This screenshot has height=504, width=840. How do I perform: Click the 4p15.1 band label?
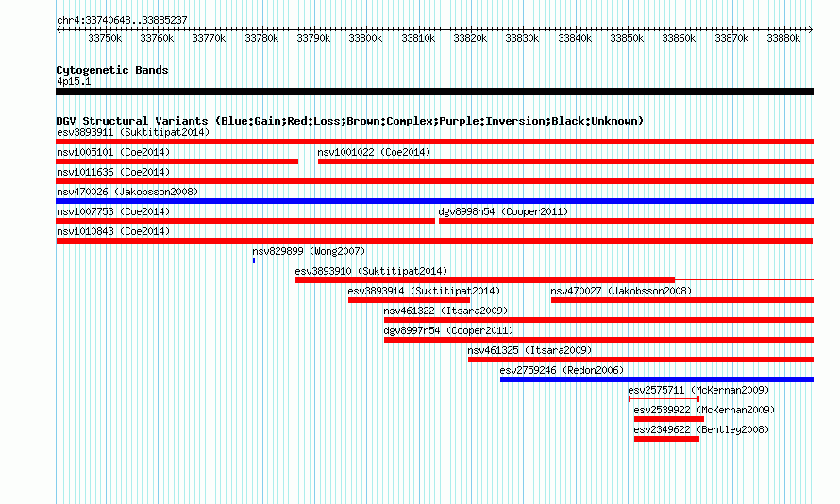(x=74, y=81)
